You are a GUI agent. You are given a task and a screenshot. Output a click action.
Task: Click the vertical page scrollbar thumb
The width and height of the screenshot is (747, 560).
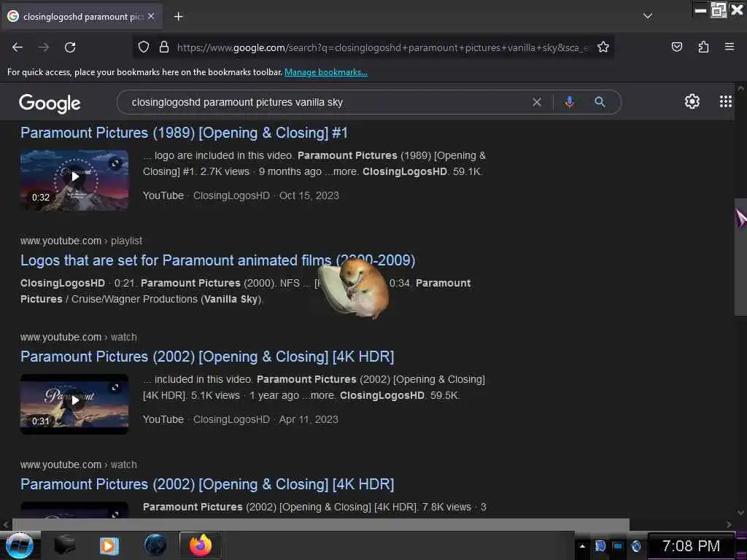(740, 257)
